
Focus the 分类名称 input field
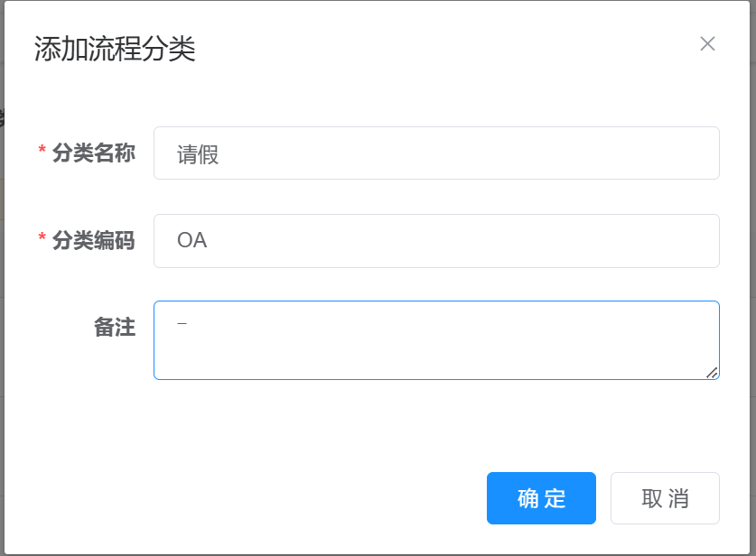click(452, 153)
